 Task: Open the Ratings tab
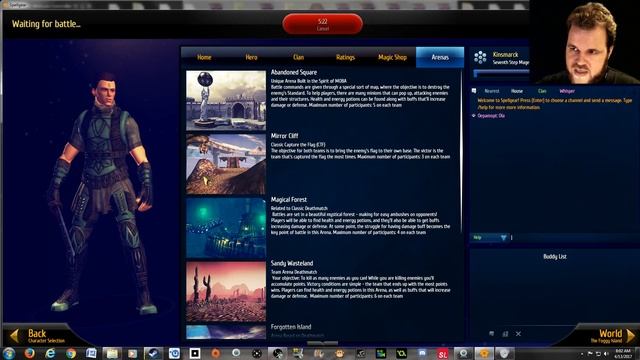pyautogui.click(x=345, y=58)
